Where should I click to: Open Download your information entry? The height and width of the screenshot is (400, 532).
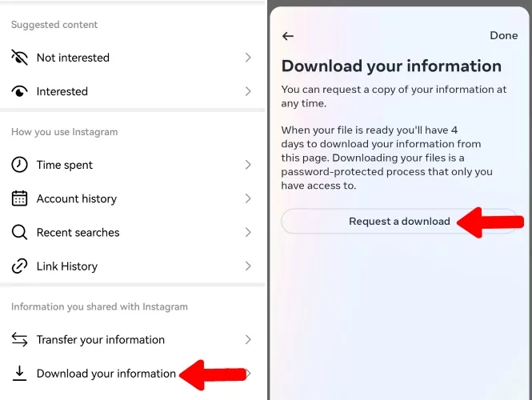[x=132, y=373]
